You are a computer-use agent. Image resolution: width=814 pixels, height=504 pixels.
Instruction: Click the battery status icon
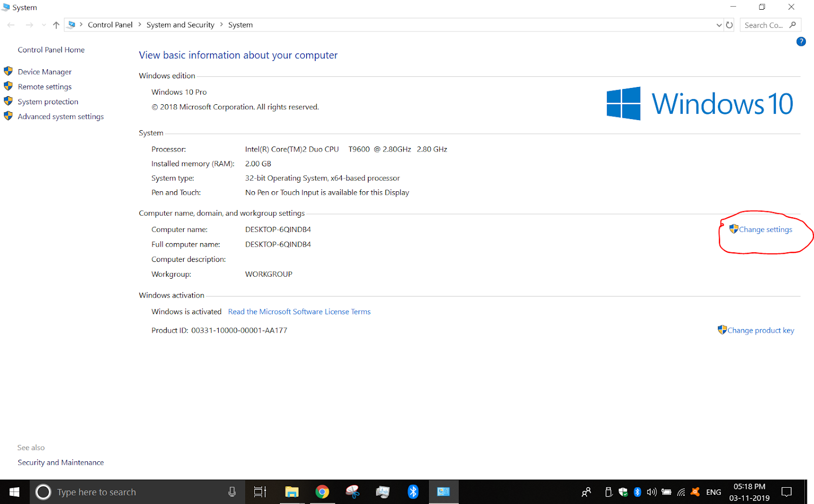click(666, 492)
